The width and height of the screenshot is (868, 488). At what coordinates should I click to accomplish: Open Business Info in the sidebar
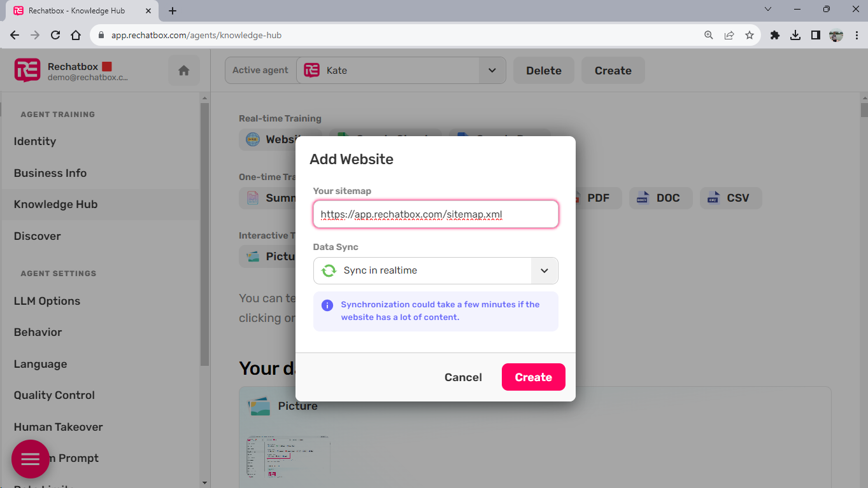(x=50, y=173)
